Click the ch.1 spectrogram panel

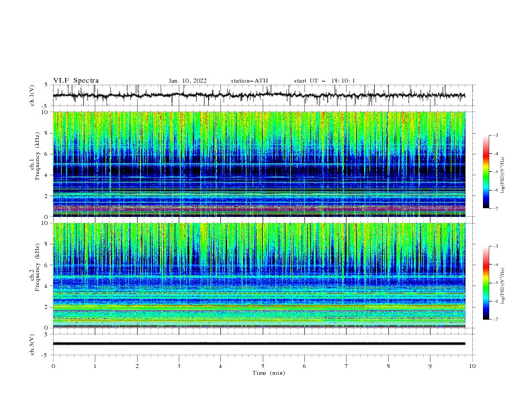coord(259,164)
